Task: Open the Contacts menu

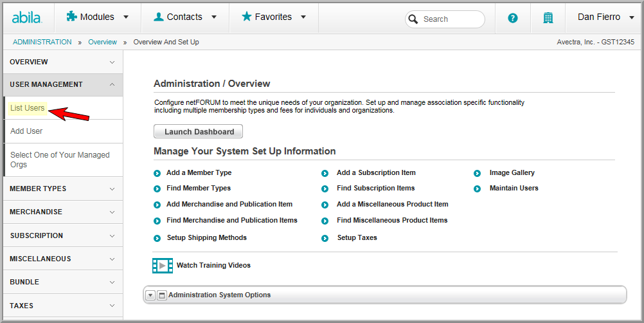Action: click(x=185, y=17)
